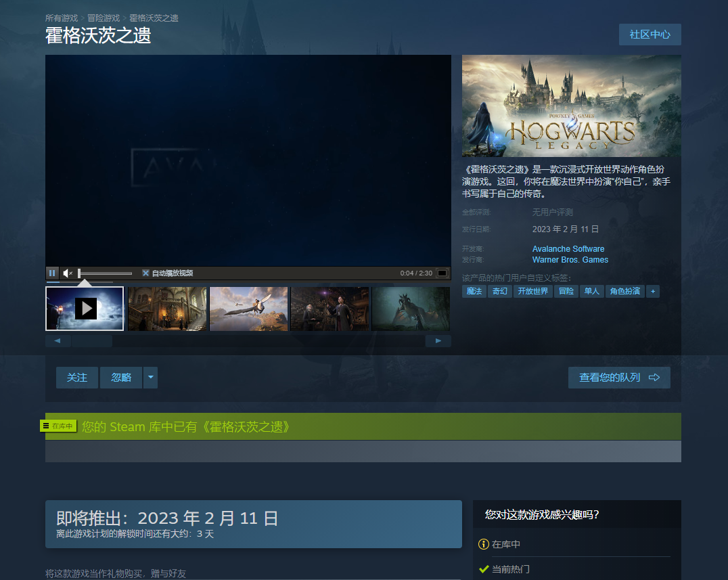Screen dimensions: 728x580
Task: Click the video time 0:04 / 2:30
Action: [x=416, y=273]
